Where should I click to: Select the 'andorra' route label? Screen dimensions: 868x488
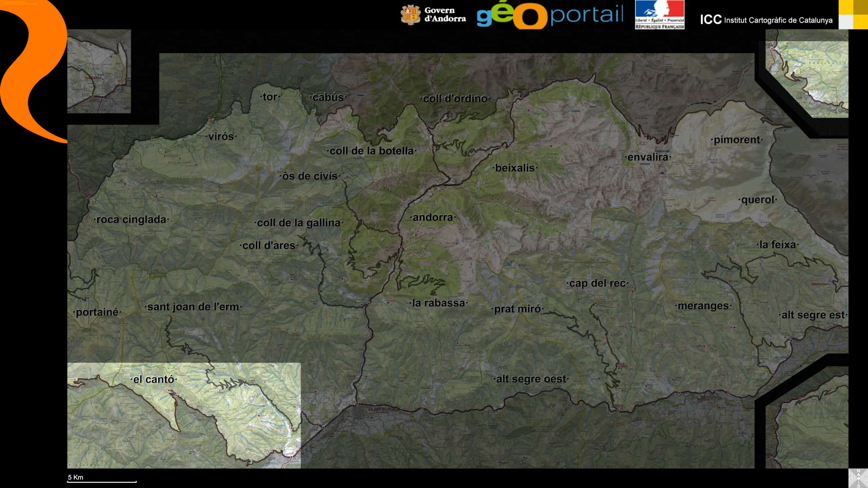pyautogui.click(x=433, y=217)
